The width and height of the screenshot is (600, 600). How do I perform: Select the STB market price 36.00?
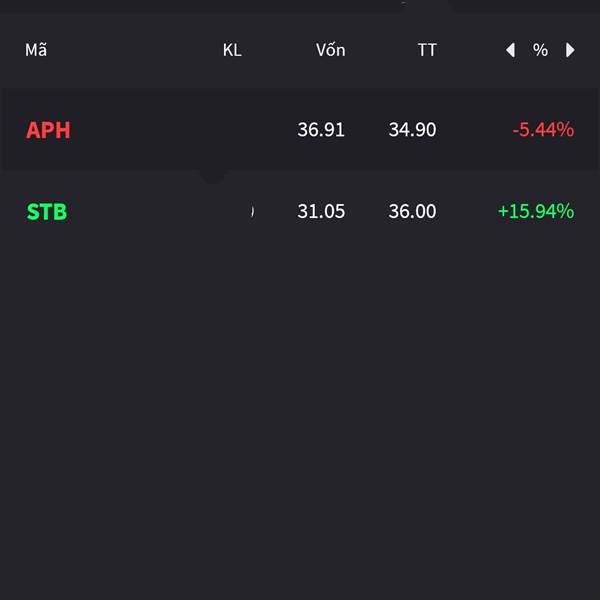point(412,211)
